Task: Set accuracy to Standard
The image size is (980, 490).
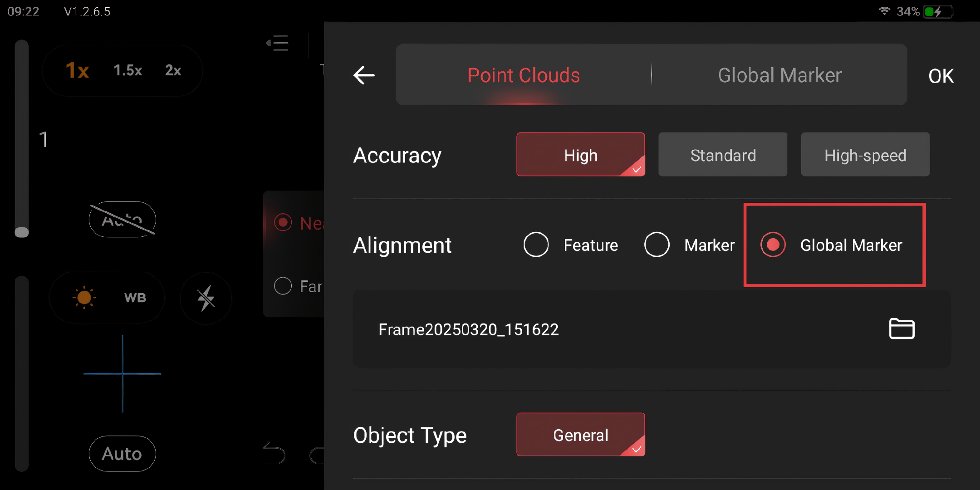Action: click(723, 155)
